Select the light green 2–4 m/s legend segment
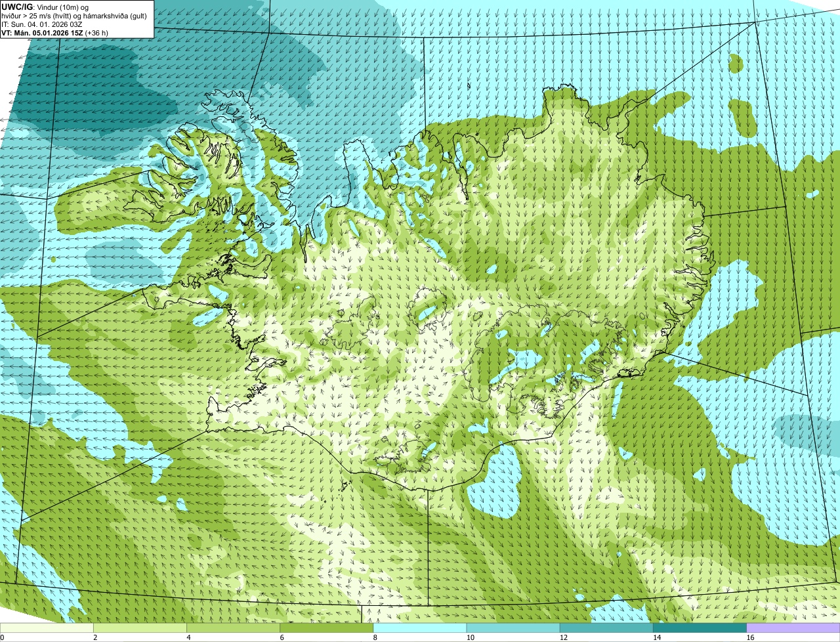 (x=140, y=628)
